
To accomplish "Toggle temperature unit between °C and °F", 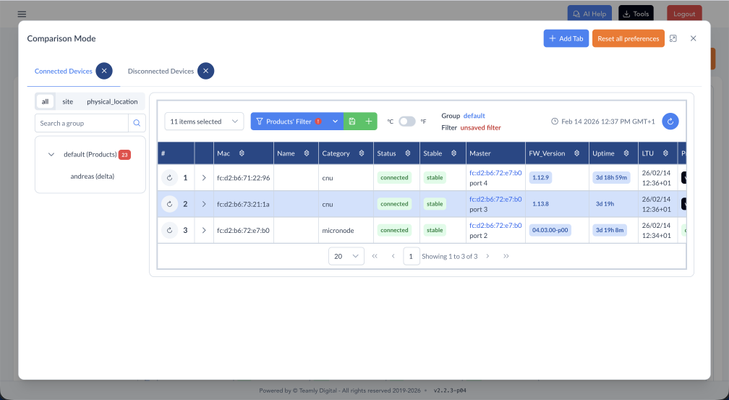I will click(406, 122).
